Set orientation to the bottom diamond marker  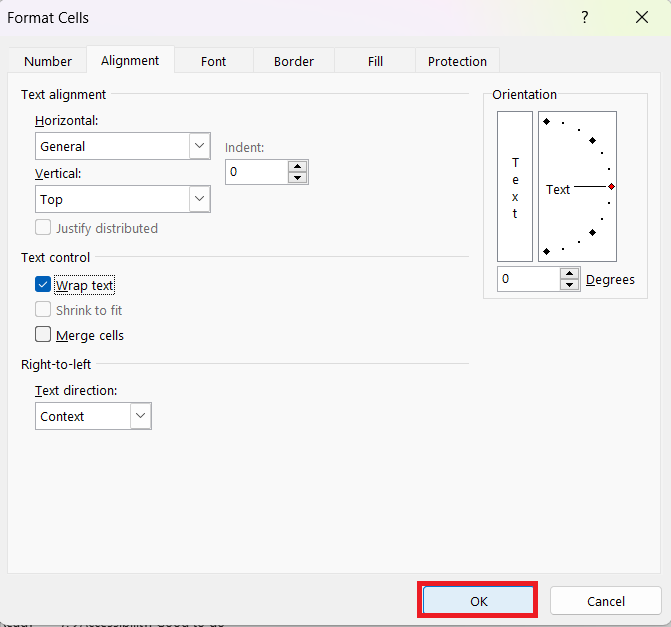click(x=546, y=251)
